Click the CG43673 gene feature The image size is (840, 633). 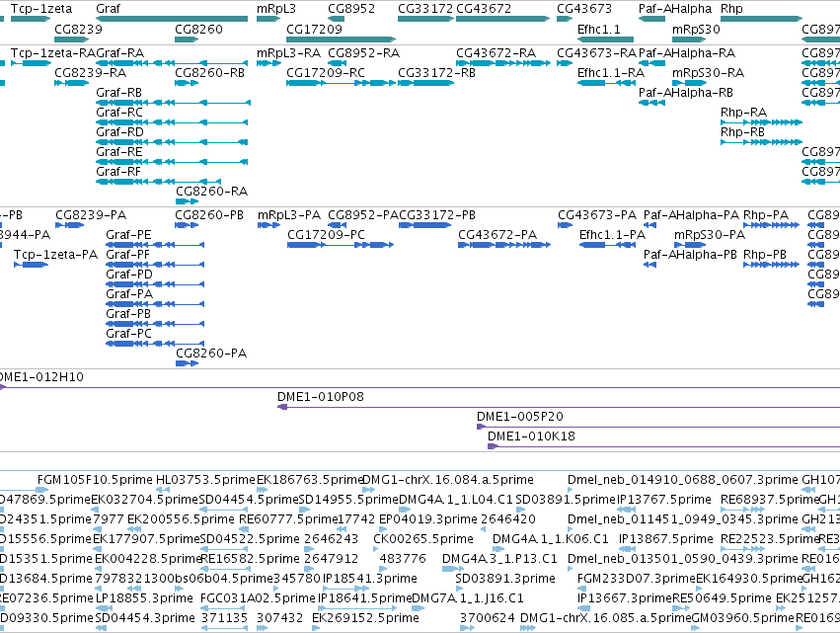click(x=565, y=19)
